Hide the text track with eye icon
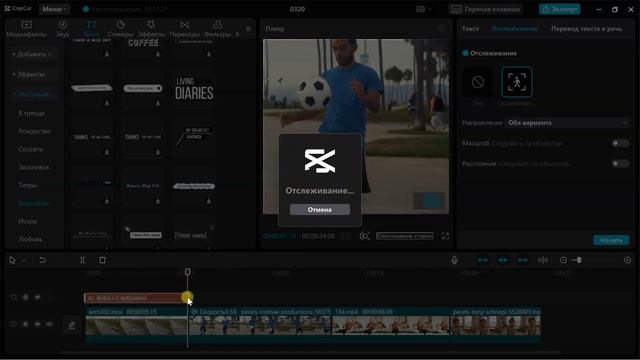640x360 pixels. [38, 298]
